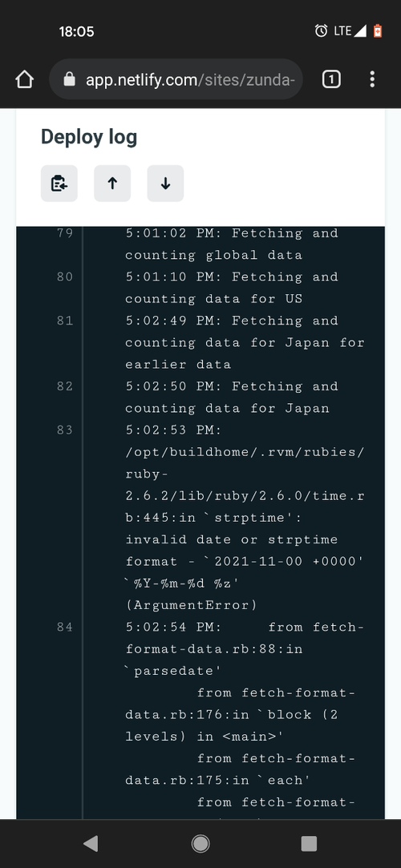
Task: Tap Android home circle button
Action: click(x=200, y=844)
